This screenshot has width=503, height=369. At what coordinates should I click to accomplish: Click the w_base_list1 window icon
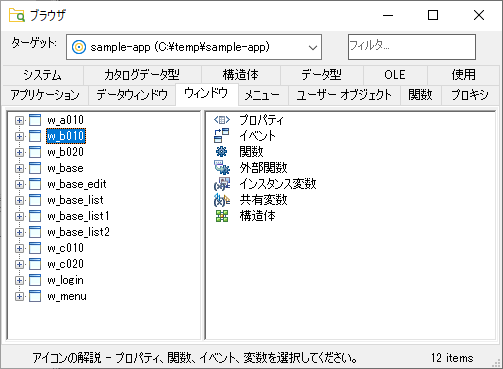click(x=35, y=216)
